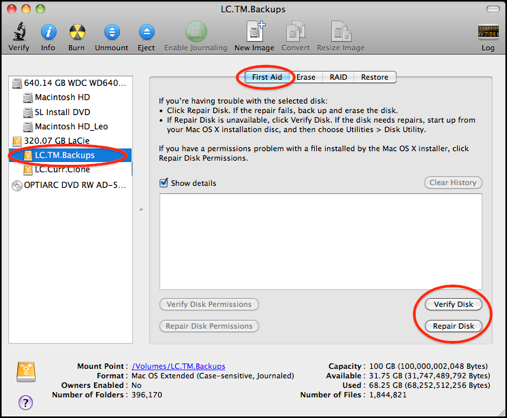
Task: Switch to the Erase tab
Action: pos(306,77)
